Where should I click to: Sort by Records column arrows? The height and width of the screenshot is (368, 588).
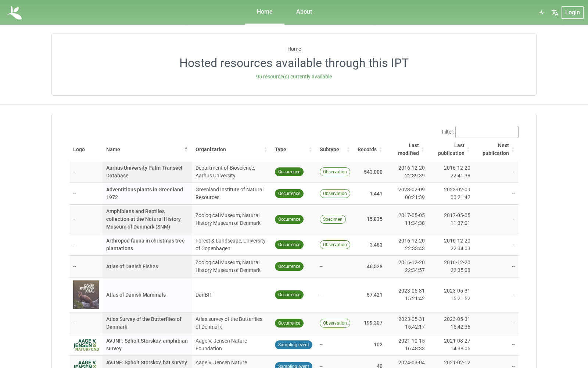point(380,149)
